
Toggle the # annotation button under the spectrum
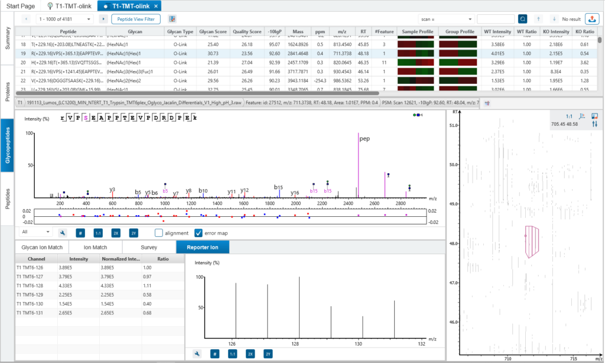(80, 232)
